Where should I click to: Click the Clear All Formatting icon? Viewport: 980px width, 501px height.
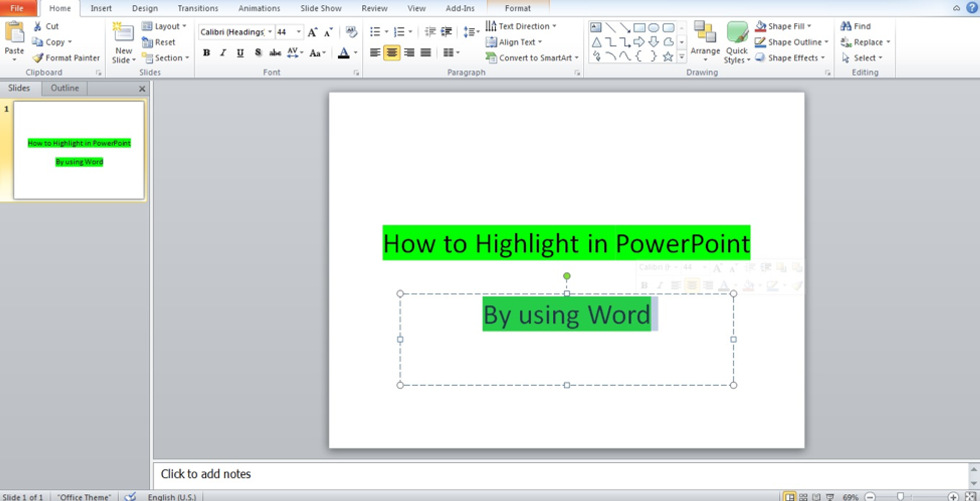point(351,32)
